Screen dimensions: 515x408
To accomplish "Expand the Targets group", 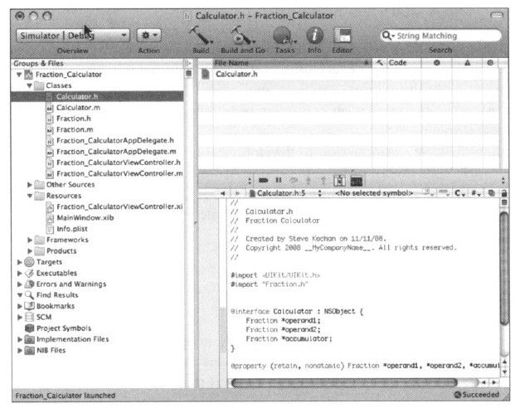I will [x=19, y=262].
